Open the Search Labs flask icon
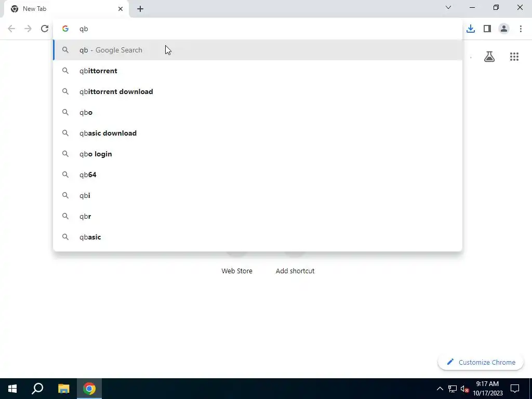 [489, 57]
